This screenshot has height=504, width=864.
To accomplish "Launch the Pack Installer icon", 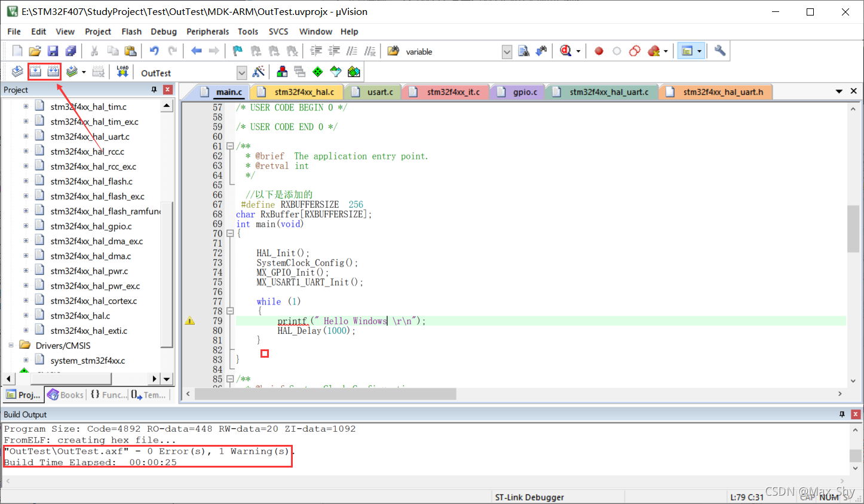I will 354,72.
